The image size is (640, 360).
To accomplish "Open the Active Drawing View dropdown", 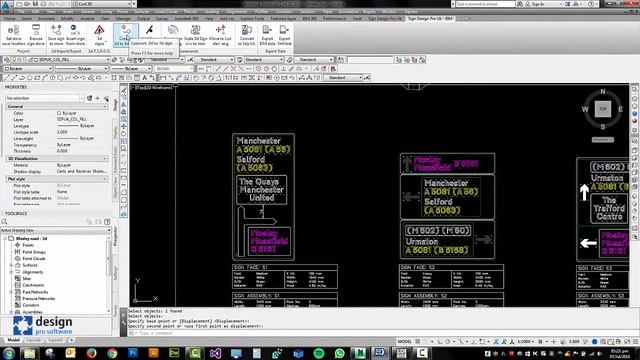I will coord(56,230).
